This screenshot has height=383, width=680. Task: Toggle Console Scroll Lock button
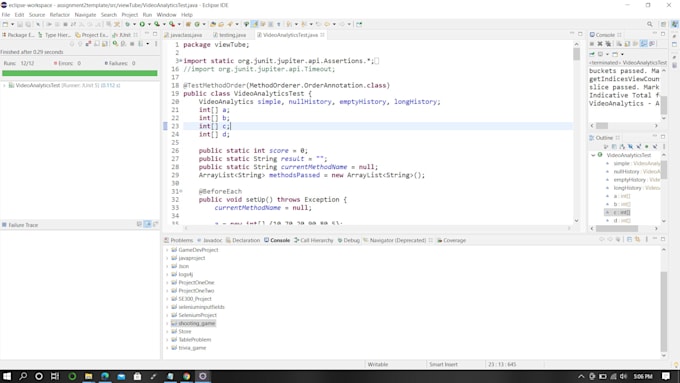[627, 44]
